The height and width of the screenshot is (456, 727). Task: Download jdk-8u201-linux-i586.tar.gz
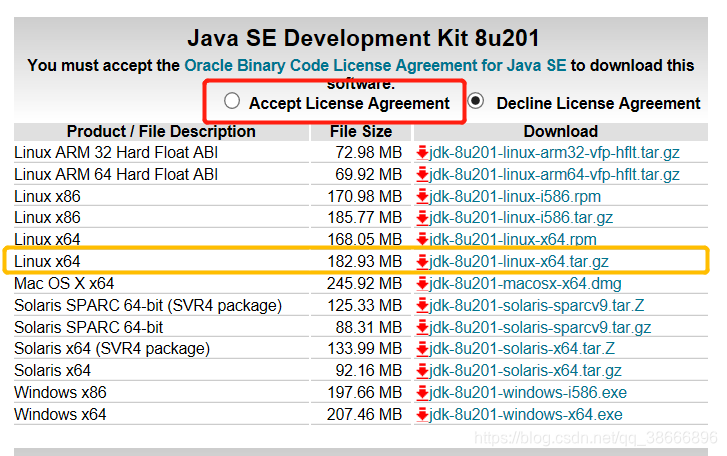(521, 218)
